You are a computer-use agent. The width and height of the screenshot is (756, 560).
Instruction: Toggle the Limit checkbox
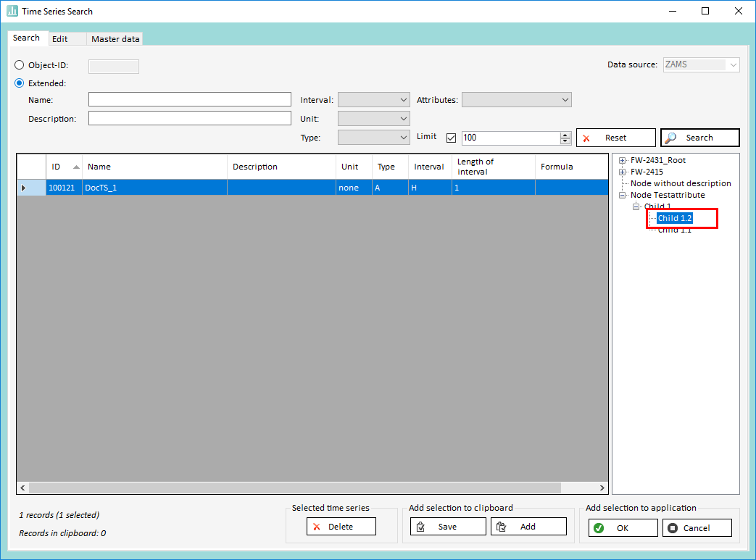click(452, 138)
